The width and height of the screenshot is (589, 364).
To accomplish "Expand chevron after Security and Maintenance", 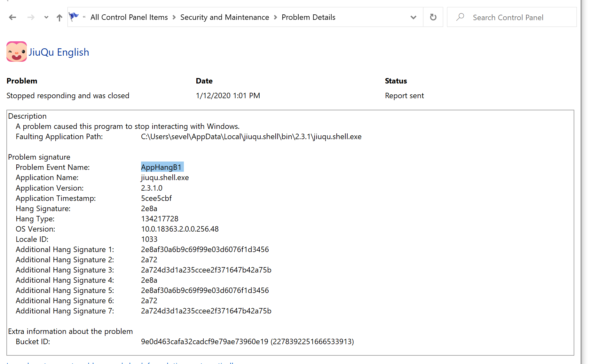I will click(x=276, y=17).
